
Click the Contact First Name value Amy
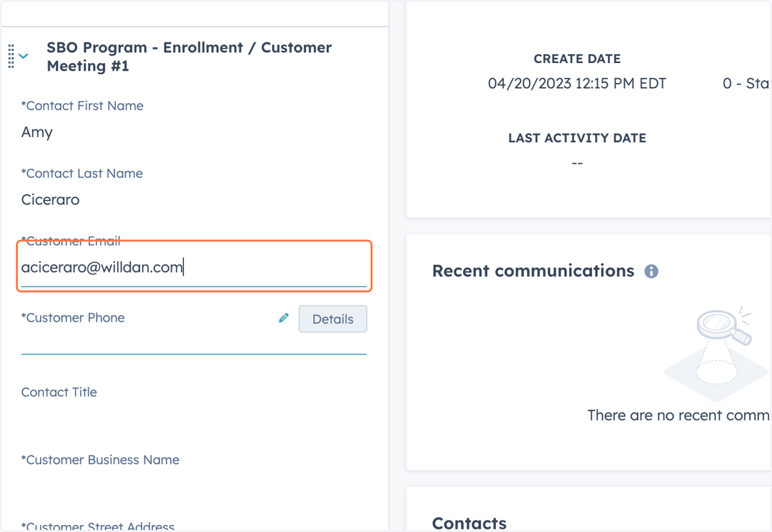pyautogui.click(x=37, y=133)
